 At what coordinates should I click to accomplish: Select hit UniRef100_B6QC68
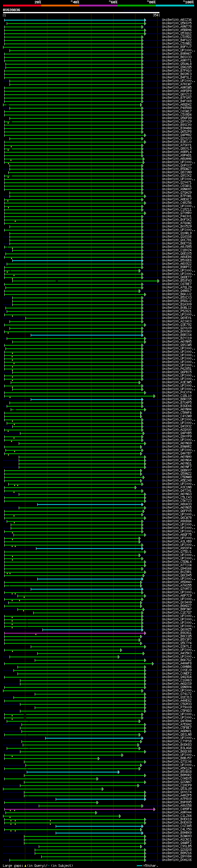coord(177,751)
